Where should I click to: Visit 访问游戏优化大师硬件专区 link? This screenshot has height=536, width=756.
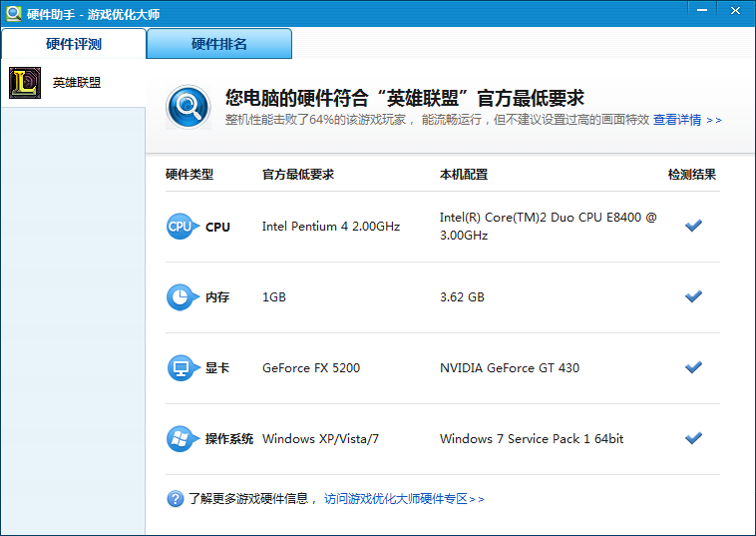click(x=404, y=498)
